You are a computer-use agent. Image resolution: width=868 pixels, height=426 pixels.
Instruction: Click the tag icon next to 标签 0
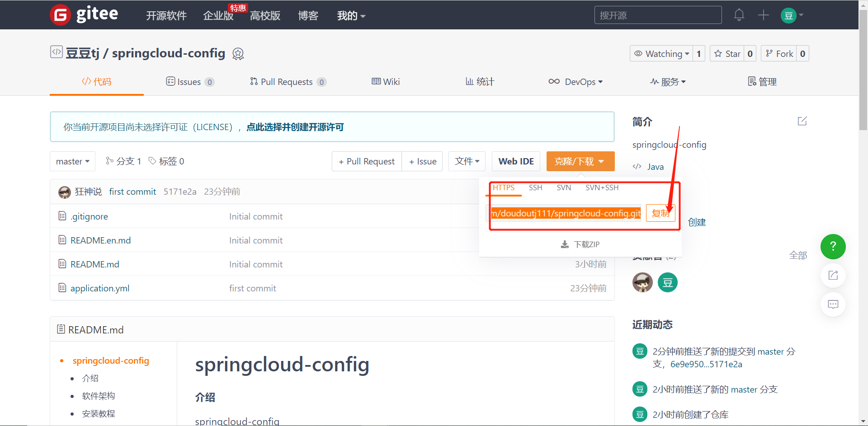[152, 161]
